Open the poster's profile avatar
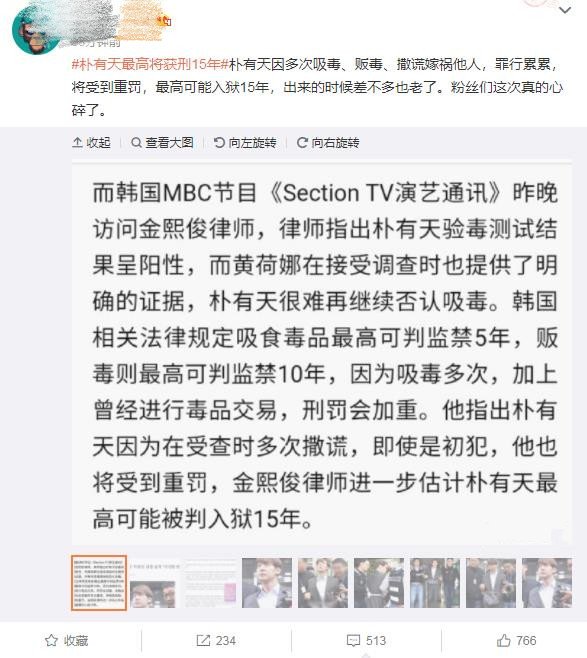This screenshot has width=587, height=658. point(35,30)
